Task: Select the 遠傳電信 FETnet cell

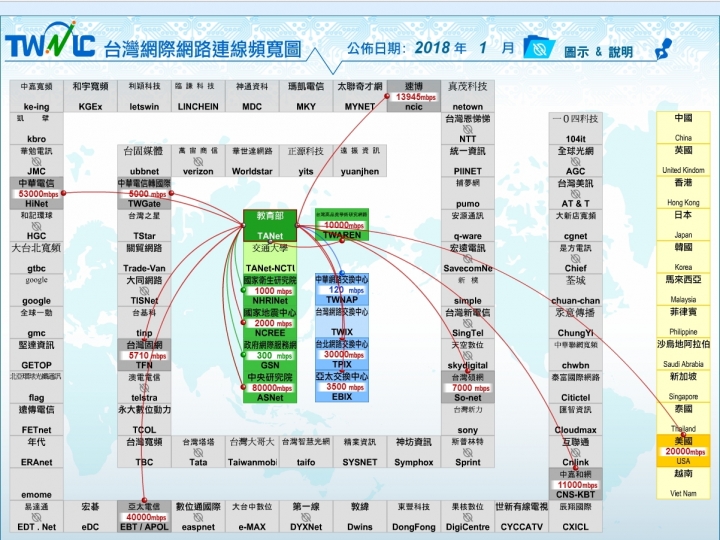Action: [x=36, y=420]
